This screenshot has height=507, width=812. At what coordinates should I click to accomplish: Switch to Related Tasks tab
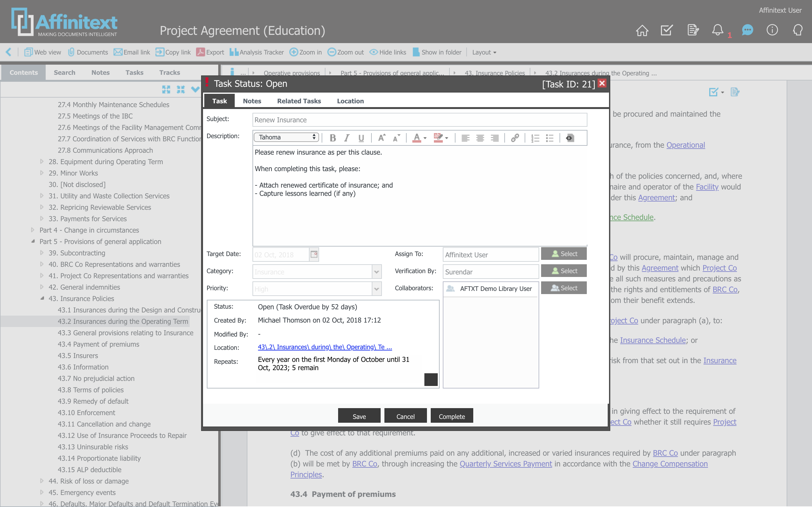pos(298,101)
